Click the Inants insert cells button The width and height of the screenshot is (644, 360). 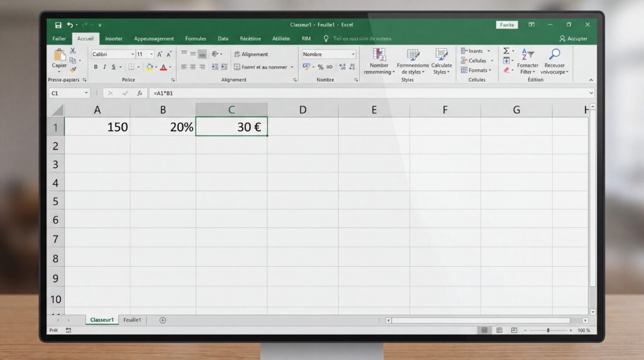(475, 51)
